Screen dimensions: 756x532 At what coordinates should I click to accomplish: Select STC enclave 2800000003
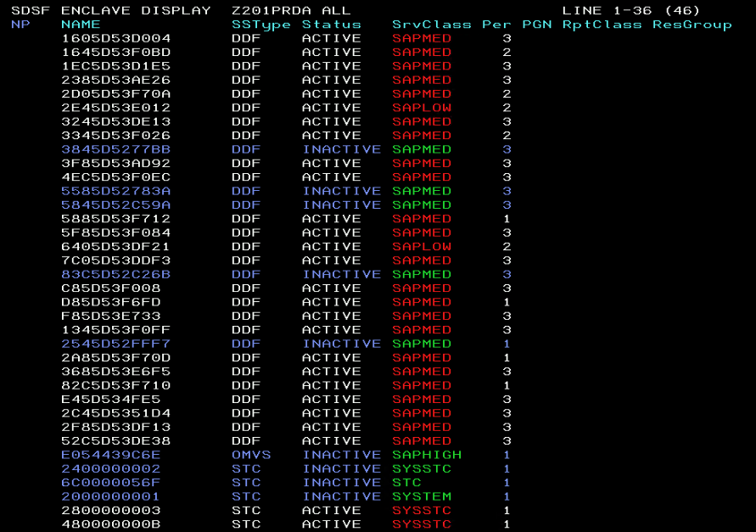[111, 511]
